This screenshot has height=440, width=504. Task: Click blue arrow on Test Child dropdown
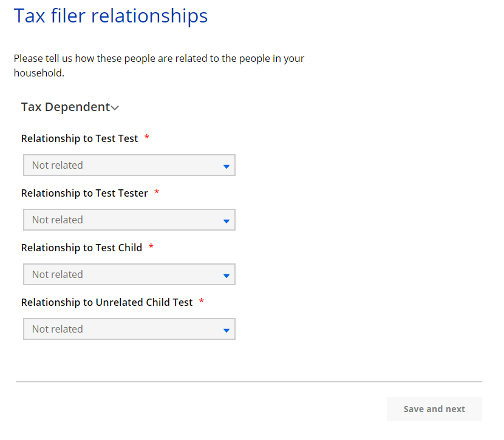(226, 276)
